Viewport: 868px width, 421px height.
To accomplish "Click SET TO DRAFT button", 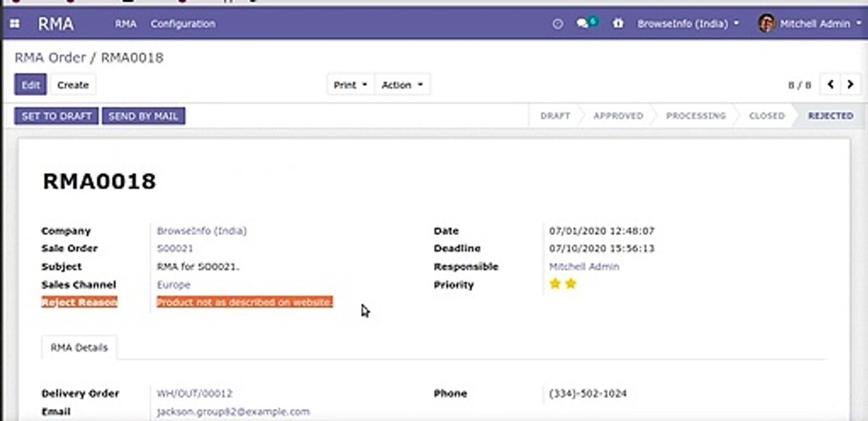I will click(57, 116).
